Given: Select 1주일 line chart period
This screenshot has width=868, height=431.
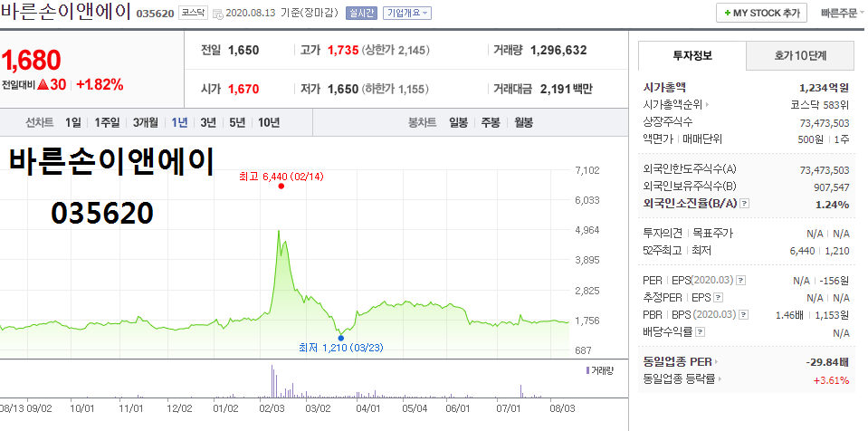Looking at the screenshot, I should pos(107,122).
